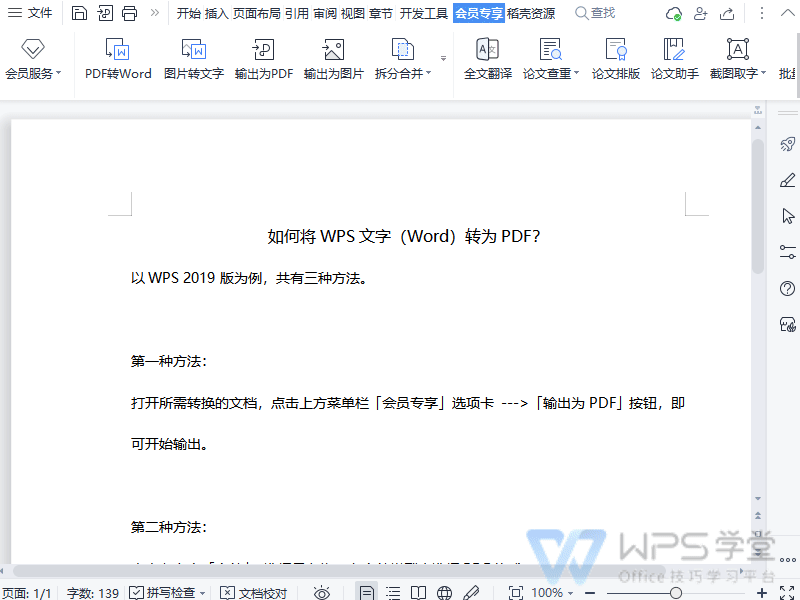This screenshot has height=600, width=800.
Task: Click the 输出为图片 button
Action: coord(333,59)
